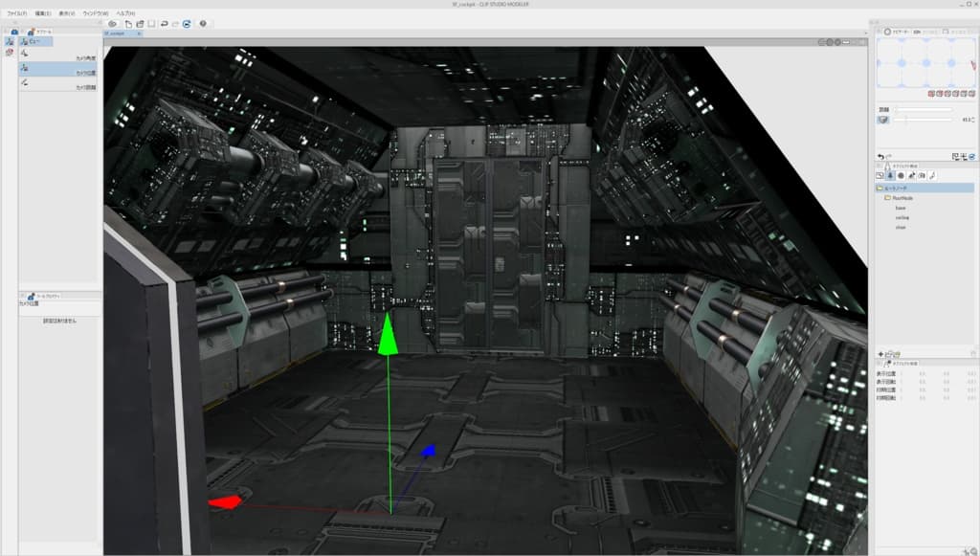The width and height of the screenshot is (980, 556).
Task: Click the add node diamond icon
Action: [881, 354]
